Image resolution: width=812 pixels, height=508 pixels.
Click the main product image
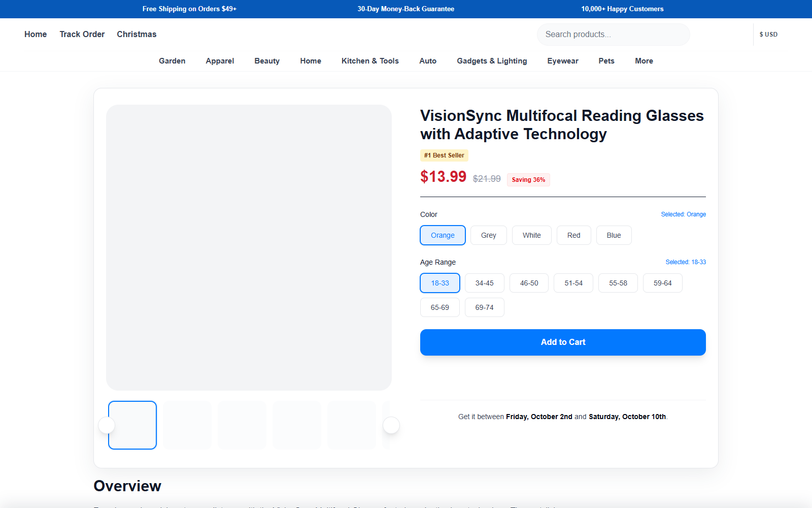tap(249, 247)
